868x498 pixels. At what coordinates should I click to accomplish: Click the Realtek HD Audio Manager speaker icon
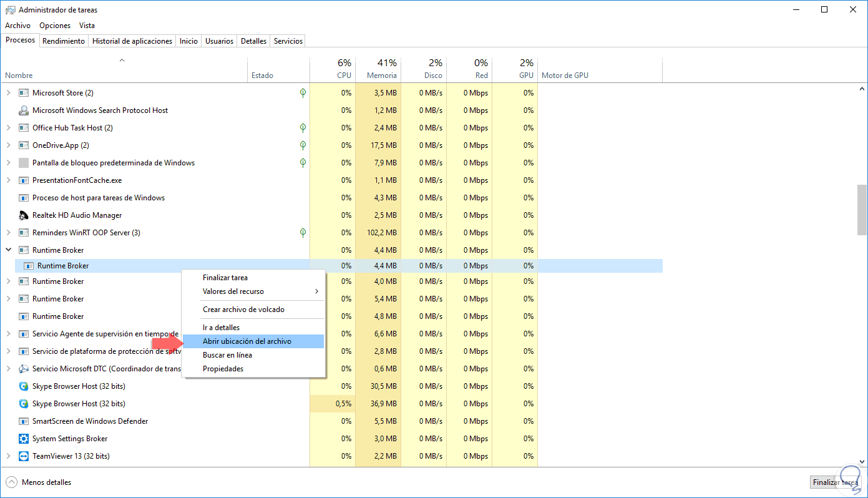(24, 215)
